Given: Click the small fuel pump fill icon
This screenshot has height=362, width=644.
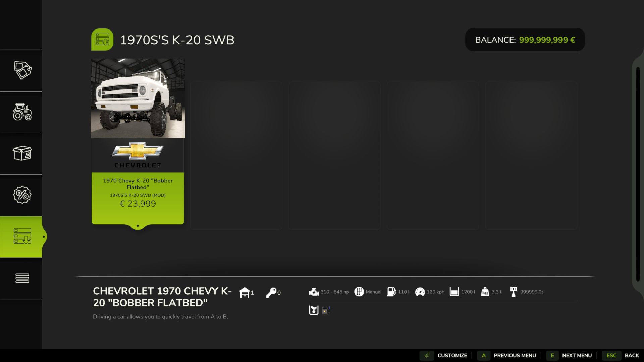Looking at the screenshot, I should pyautogui.click(x=326, y=310).
